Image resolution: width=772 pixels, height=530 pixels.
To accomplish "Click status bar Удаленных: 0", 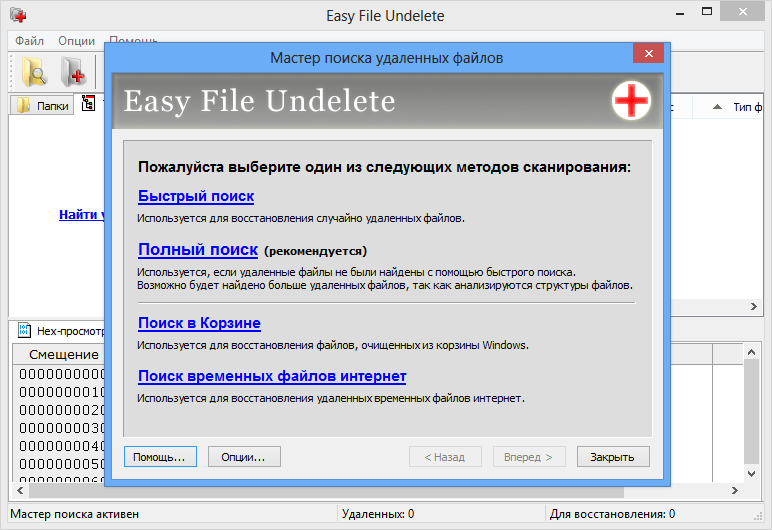I will pos(378,514).
